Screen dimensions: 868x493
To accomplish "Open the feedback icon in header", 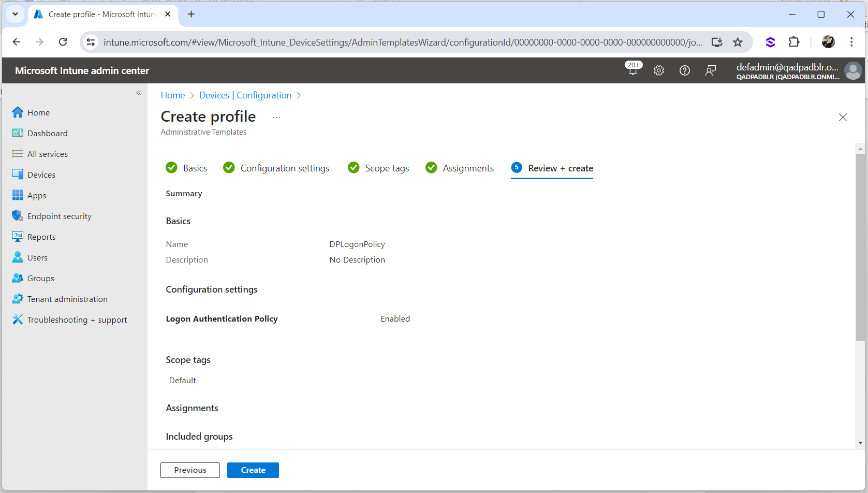I will (x=711, y=70).
